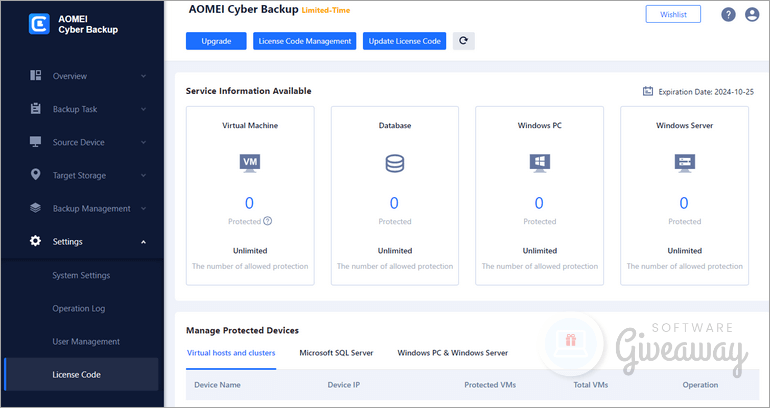This screenshot has width=770, height=408.
Task: Switch to Virtual hosts and clusters tab
Action: pyautogui.click(x=231, y=353)
